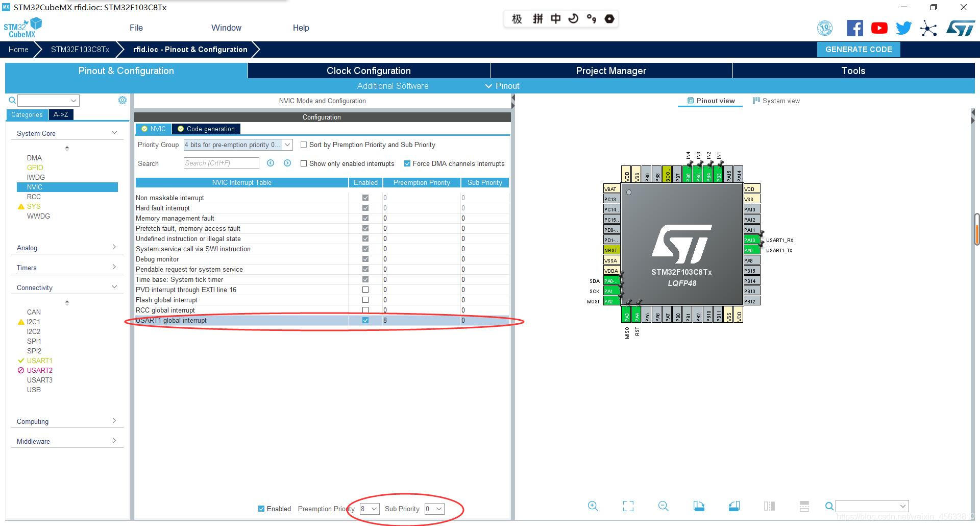980x526 pixels.
Task: Enable Flash global interrupt checkbox
Action: coord(365,300)
